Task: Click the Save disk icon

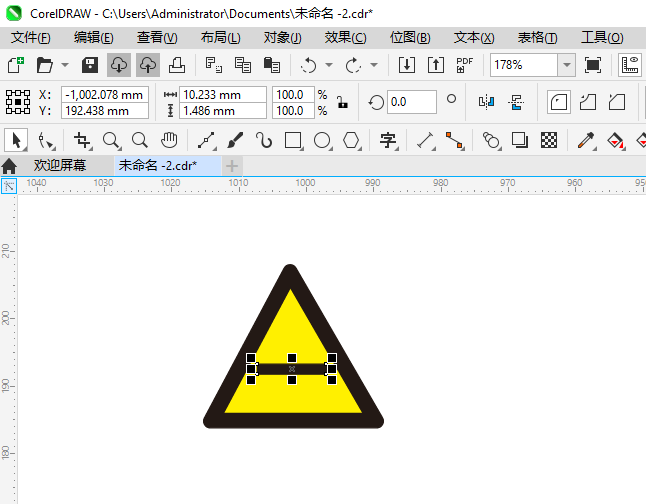Action: (89, 65)
